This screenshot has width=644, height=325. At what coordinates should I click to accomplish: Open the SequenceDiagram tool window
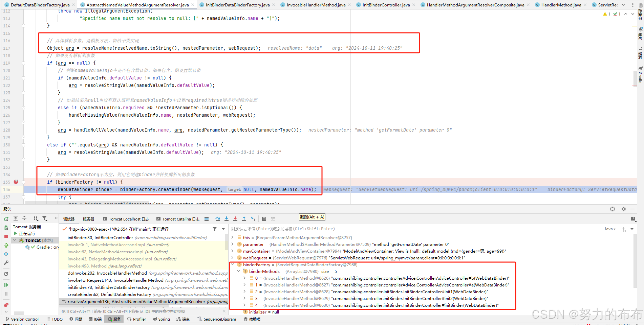217,319
